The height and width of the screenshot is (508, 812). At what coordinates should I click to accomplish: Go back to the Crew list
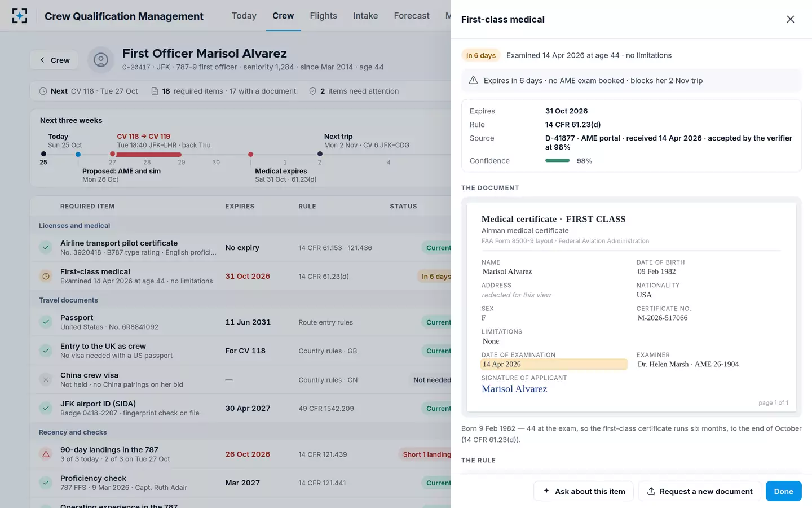54,60
